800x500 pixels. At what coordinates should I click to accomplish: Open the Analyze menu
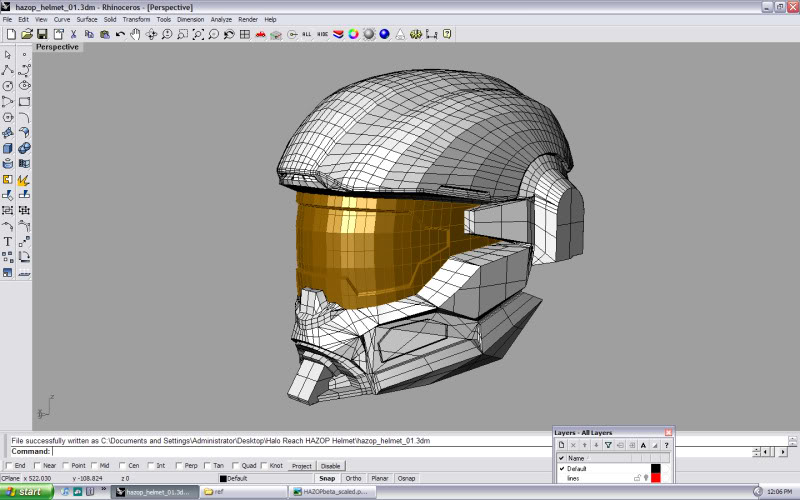pos(221,19)
